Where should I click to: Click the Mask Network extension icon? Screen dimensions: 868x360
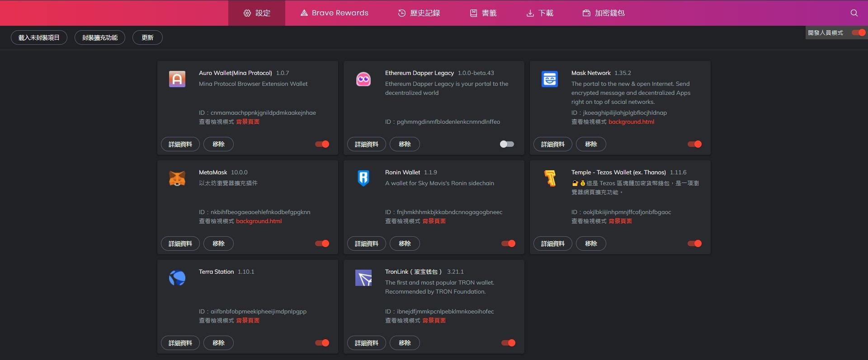coord(550,79)
